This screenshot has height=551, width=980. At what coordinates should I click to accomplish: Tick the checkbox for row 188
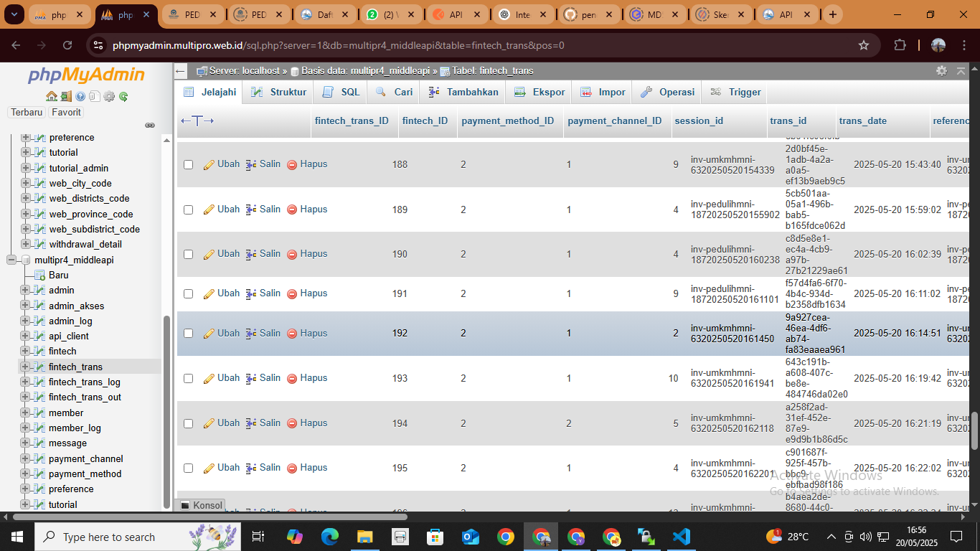coord(188,164)
